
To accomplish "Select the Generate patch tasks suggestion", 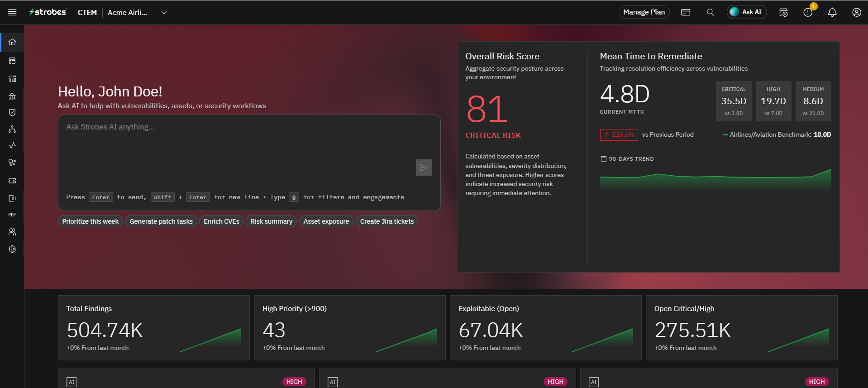I will click(161, 221).
